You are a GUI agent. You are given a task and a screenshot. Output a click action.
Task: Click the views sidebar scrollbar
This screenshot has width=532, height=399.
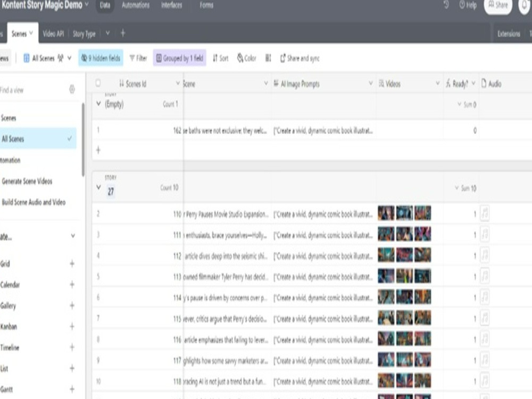(83, 140)
